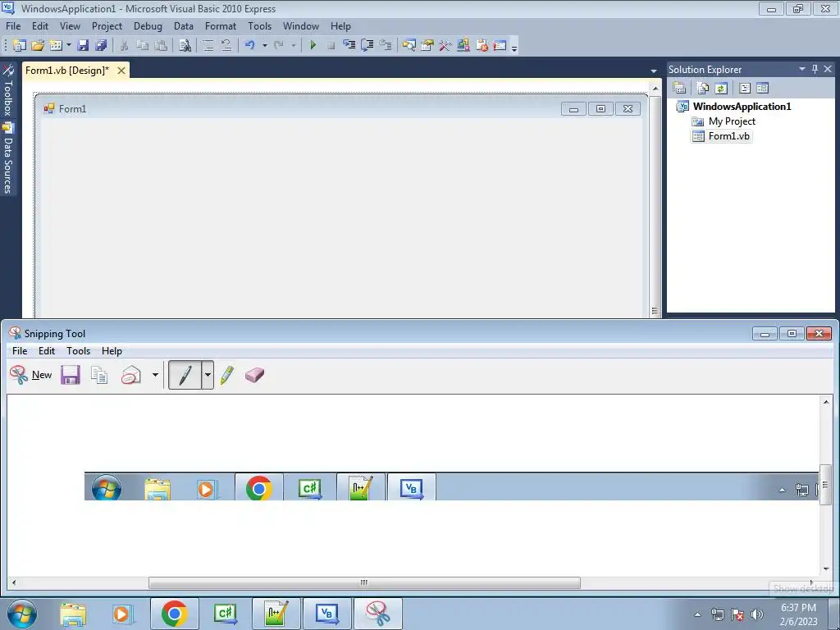
Task: Open the Window menu
Action: click(x=300, y=25)
